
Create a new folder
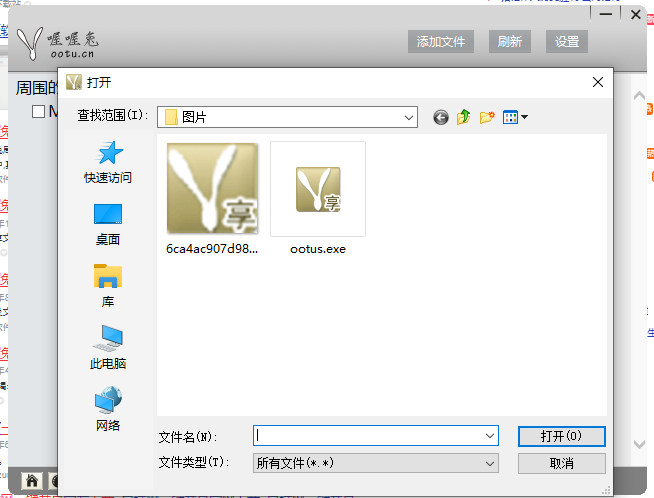(487, 117)
